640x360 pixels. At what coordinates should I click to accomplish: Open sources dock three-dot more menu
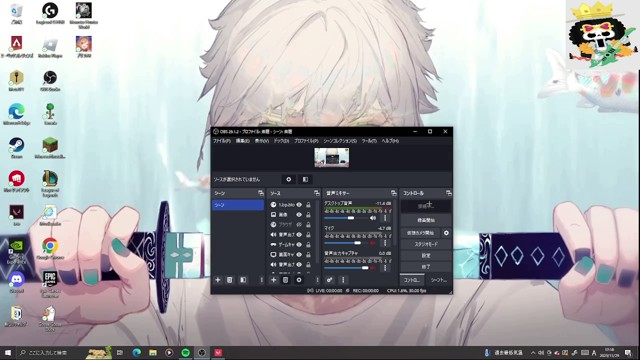coord(317,280)
